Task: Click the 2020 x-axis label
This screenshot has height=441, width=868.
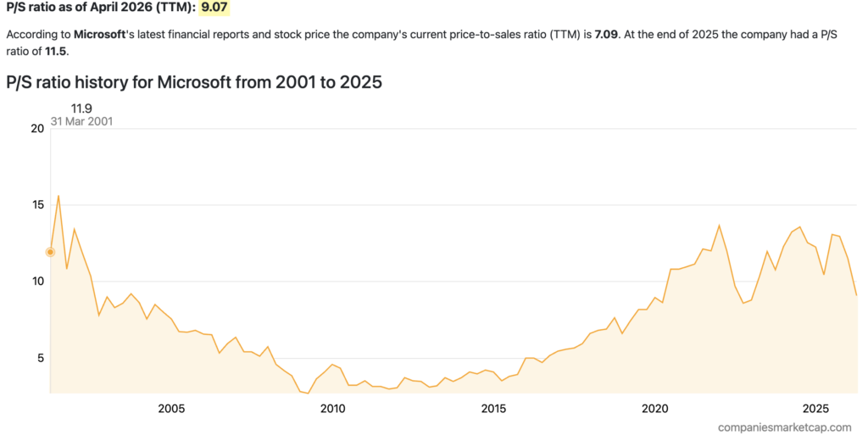Action: (654, 409)
